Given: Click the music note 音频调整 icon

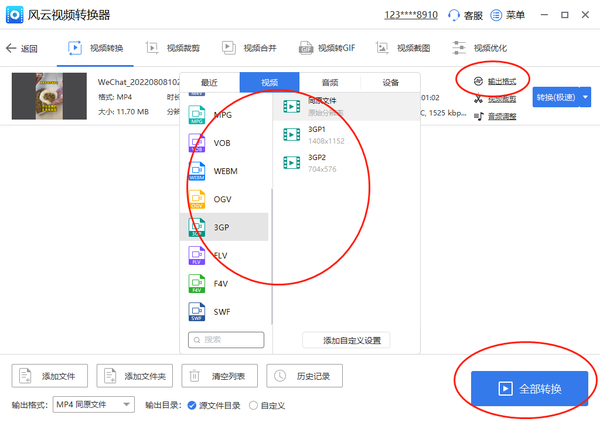Looking at the screenshot, I should click(478, 116).
